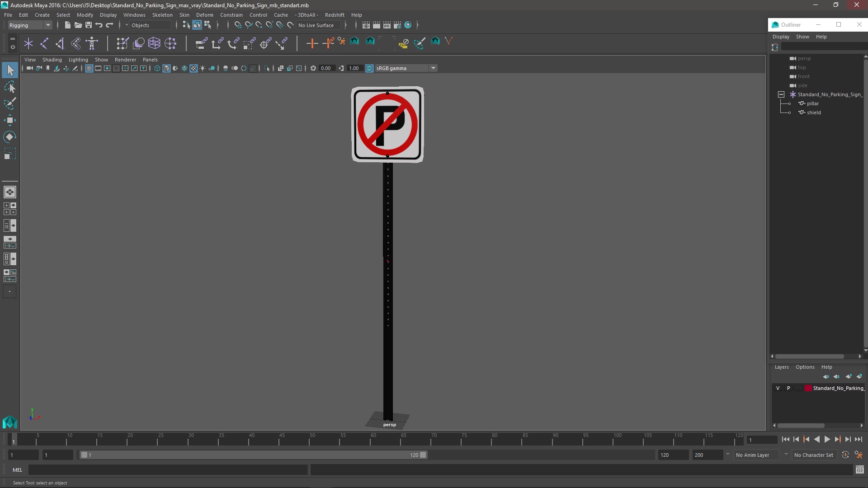Open the Show menu in viewport
Image resolution: width=868 pixels, height=488 pixels.
coord(101,59)
